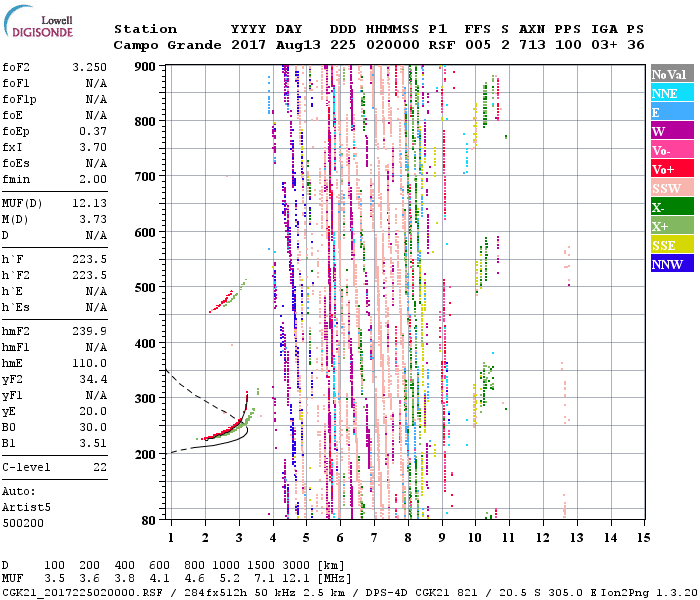
Task: Select the W purple legend entry
Action: 671,131
